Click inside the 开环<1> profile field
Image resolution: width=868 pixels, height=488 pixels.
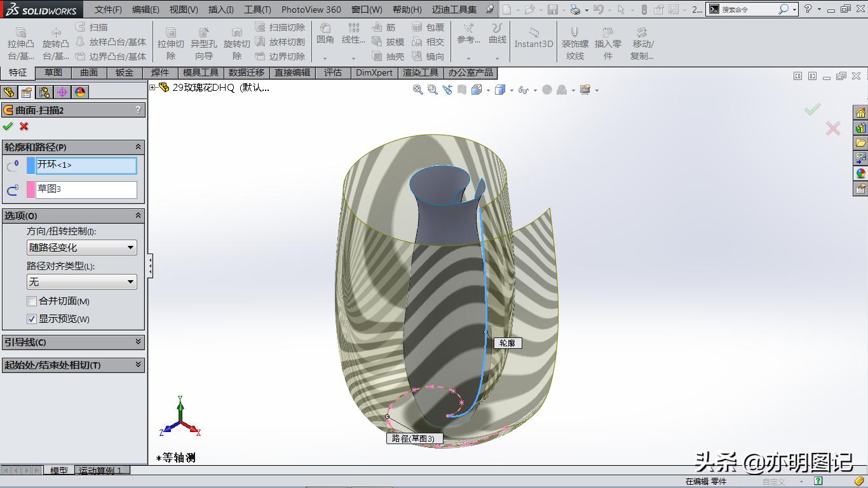click(86, 165)
